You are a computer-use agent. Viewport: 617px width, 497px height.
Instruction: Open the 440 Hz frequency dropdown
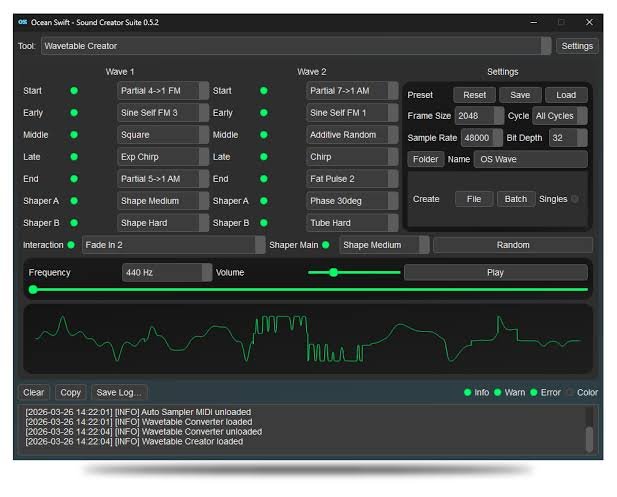coord(167,273)
